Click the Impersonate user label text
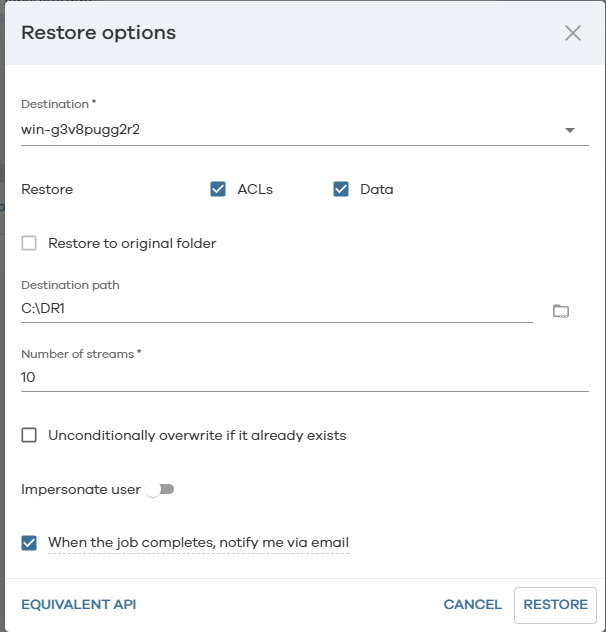This screenshot has height=632, width=606. 79,489
